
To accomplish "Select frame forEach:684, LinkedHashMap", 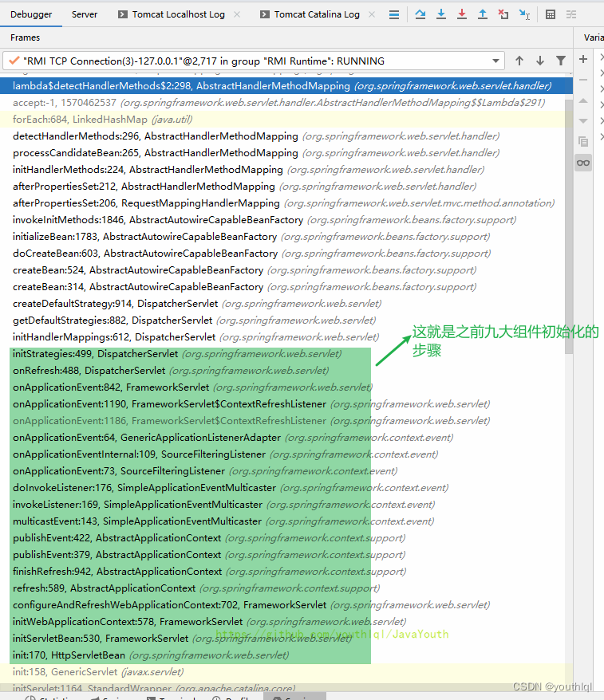I will [x=282, y=120].
